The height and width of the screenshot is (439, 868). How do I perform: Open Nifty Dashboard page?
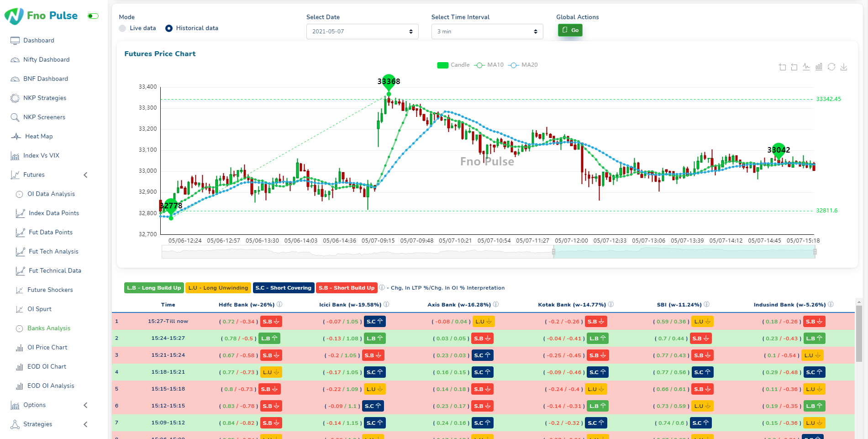pyautogui.click(x=47, y=59)
